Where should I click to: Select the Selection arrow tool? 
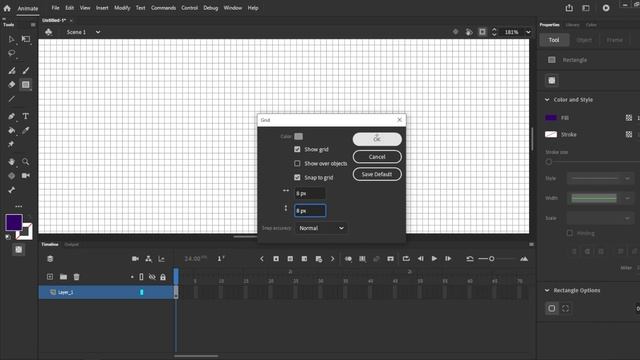pyautogui.click(x=11, y=39)
